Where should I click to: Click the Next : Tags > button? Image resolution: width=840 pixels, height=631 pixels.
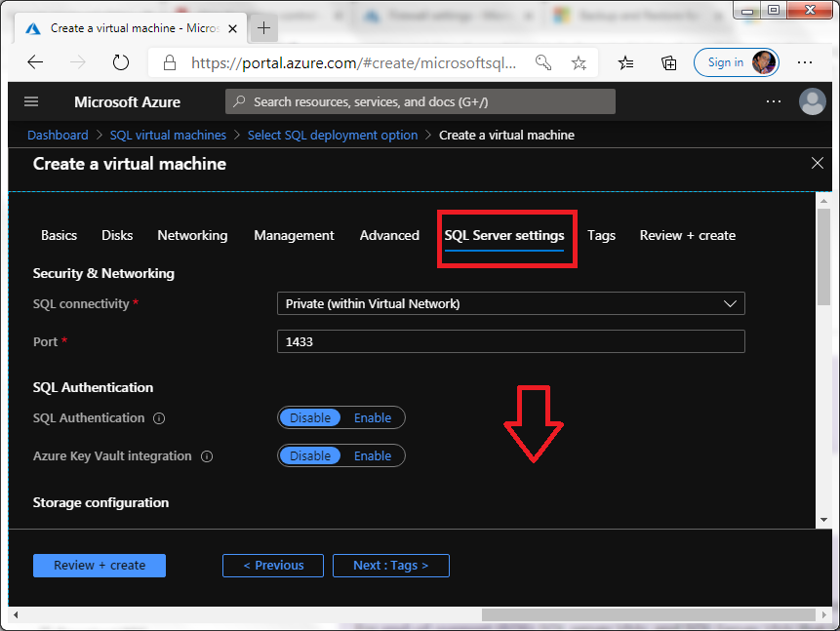[391, 566]
